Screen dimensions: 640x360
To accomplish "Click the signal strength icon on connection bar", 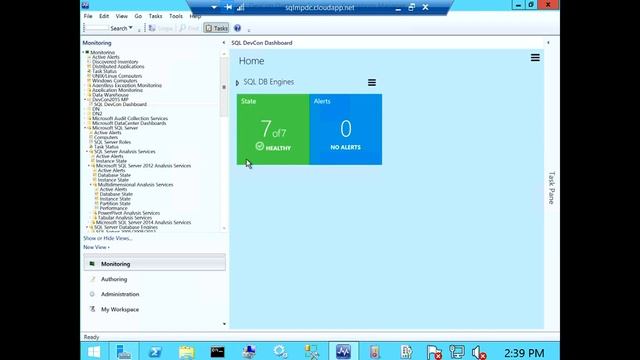I will tap(241, 7).
